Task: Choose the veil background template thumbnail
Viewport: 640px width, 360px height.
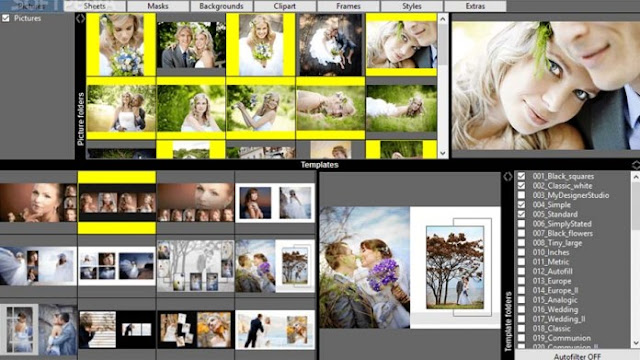Action: click(38, 266)
